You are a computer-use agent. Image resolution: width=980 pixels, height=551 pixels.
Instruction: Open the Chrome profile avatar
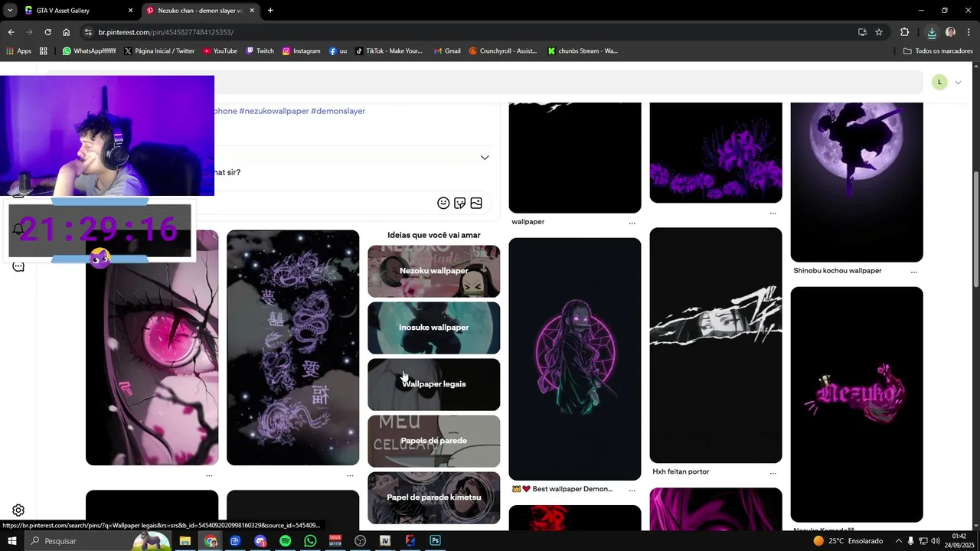point(950,32)
